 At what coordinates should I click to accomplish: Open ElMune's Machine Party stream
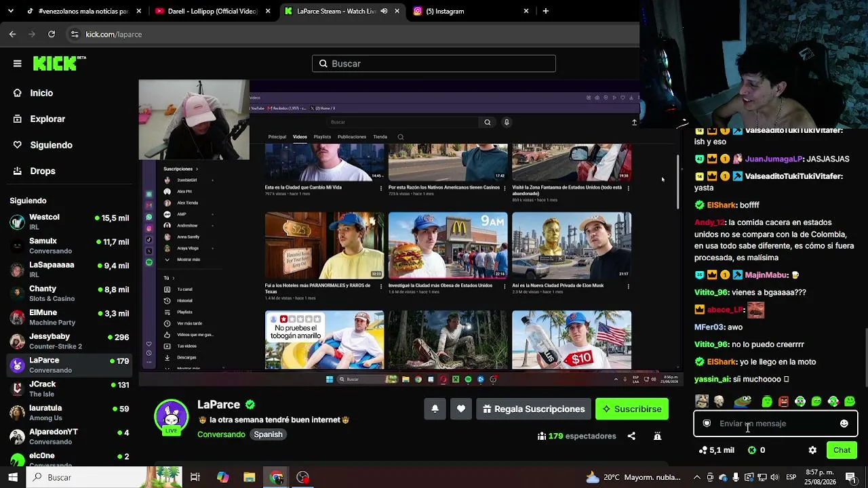(69, 317)
